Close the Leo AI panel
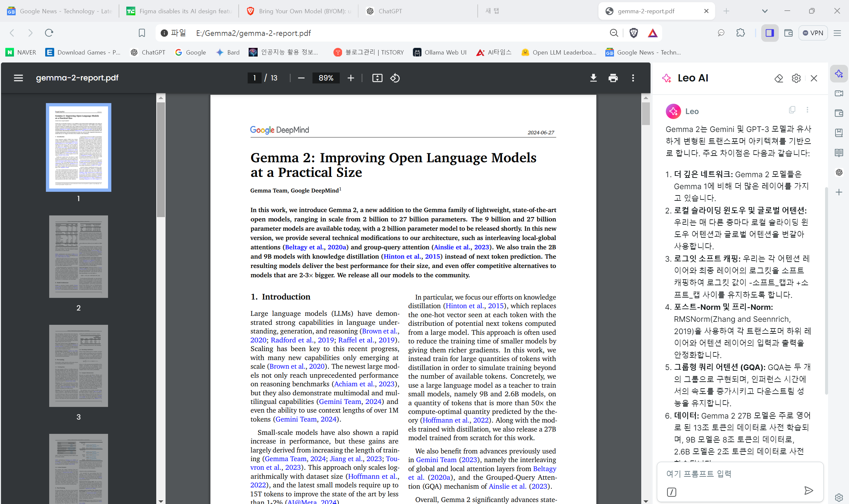Screen dimensions: 849x504 (x=814, y=78)
